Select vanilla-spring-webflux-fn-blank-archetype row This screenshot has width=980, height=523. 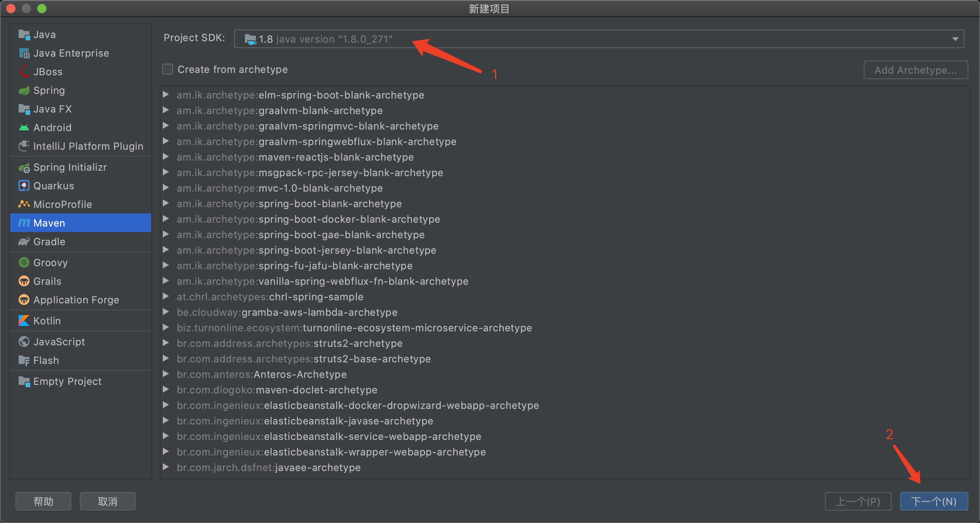tap(565, 281)
